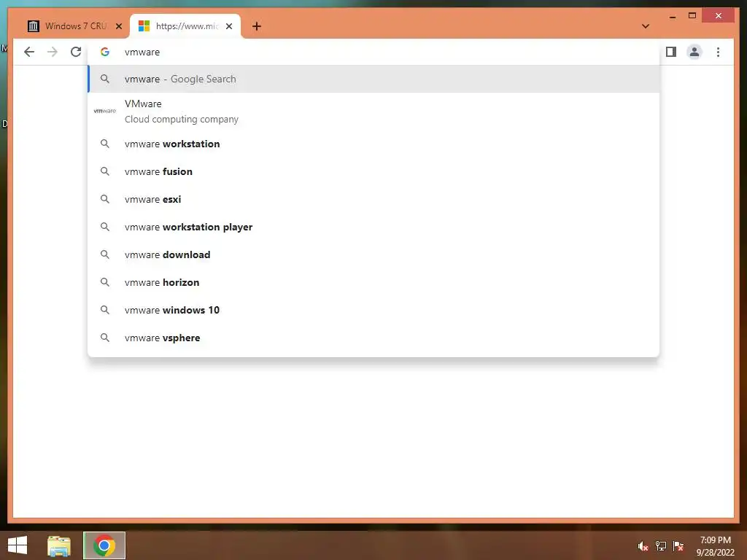This screenshot has height=560, width=747.
Task: Open File Explorer from the taskbar
Action: tap(59, 545)
